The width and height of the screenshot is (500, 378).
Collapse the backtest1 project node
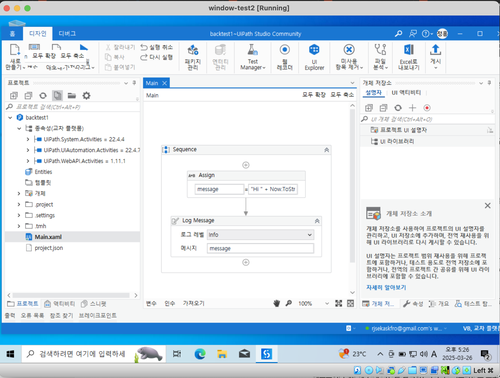click(10, 118)
